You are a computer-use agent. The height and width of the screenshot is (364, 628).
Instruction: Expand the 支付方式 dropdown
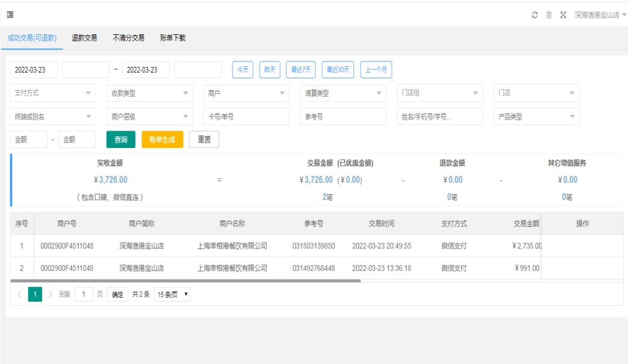tap(53, 93)
